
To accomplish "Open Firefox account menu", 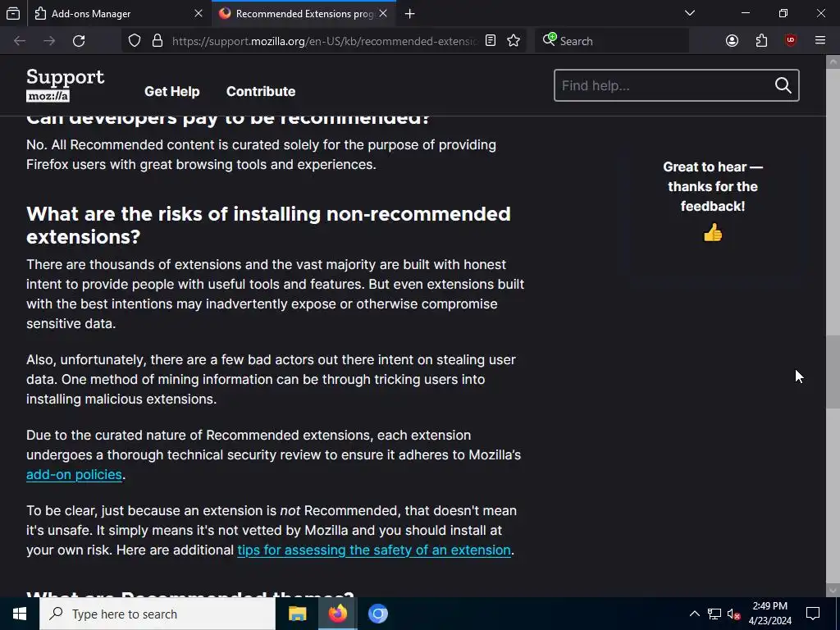I will (x=733, y=41).
